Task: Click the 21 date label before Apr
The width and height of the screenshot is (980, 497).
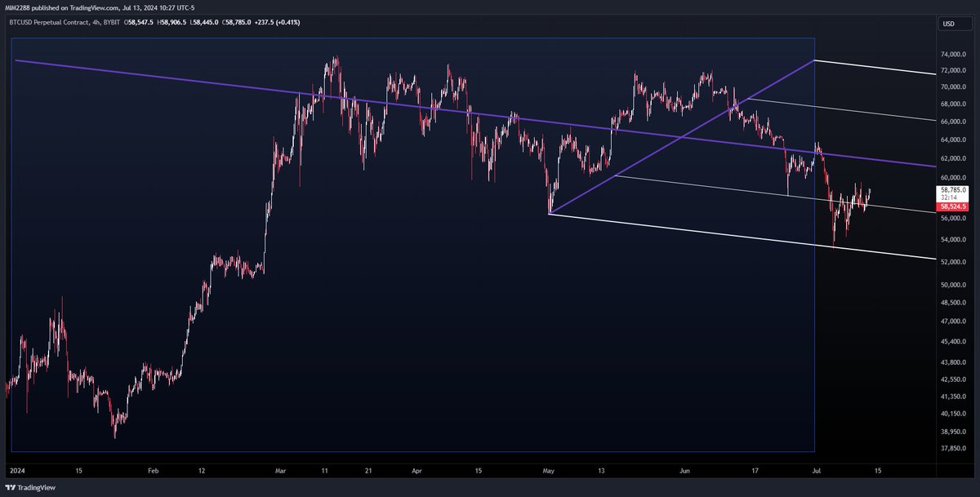Action: coord(370,471)
